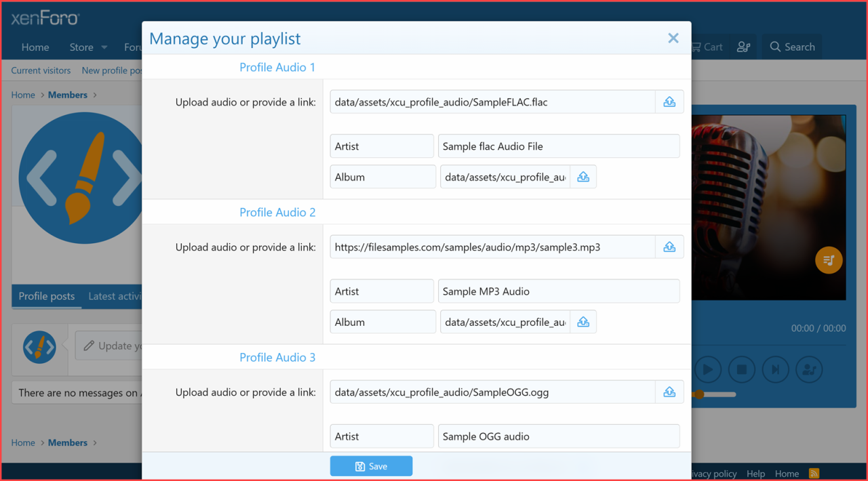Save the playlist changes

pyautogui.click(x=371, y=466)
